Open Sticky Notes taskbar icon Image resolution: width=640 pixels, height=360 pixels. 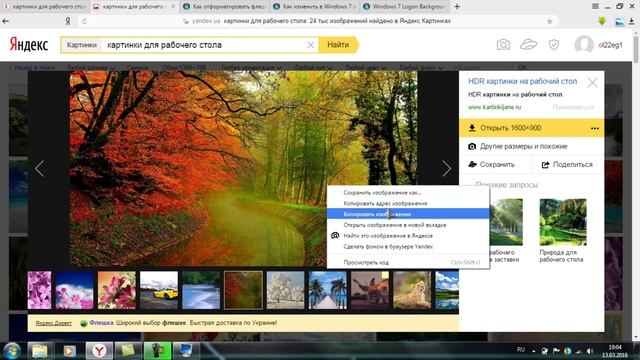coord(128,351)
